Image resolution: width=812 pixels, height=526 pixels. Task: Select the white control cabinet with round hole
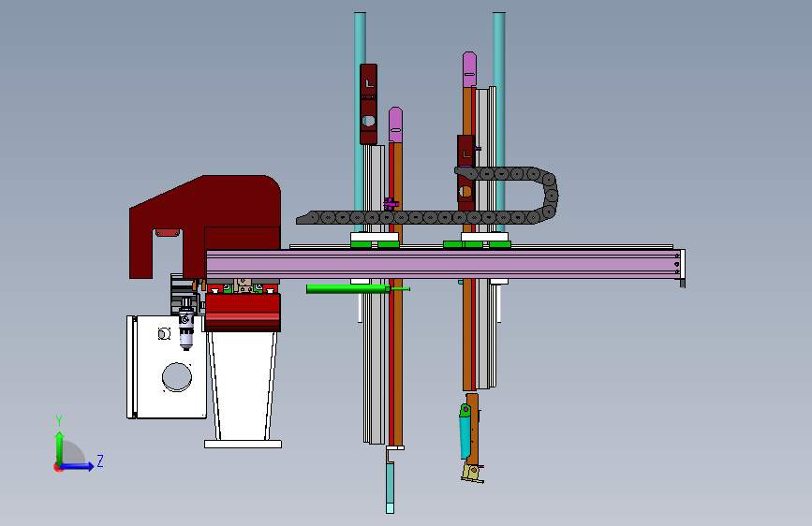[x=167, y=367]
